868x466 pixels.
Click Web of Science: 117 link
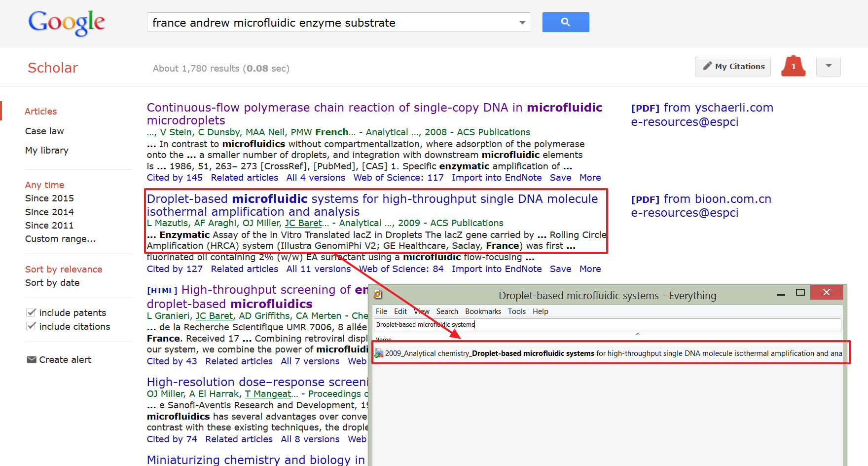pos(398,178)
